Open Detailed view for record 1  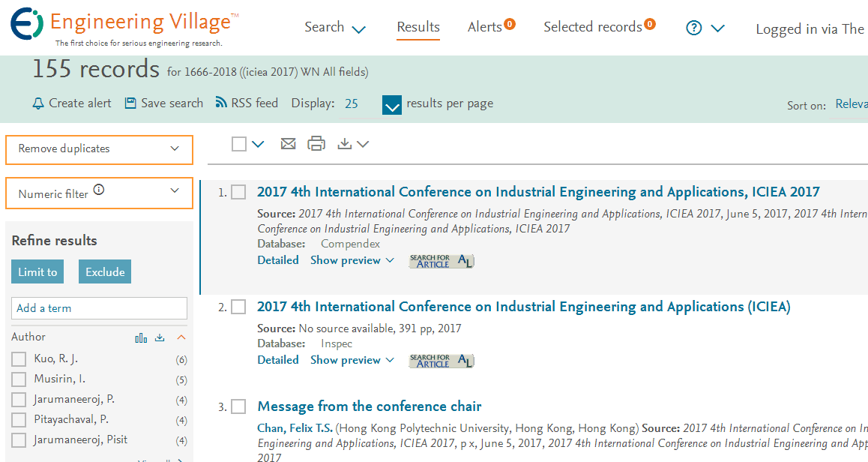pos(278,260)
